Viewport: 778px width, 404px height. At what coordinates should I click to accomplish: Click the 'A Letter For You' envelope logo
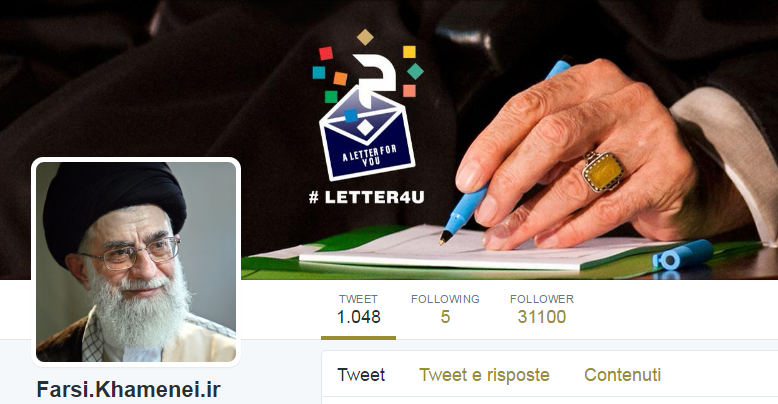click(368, 134)
